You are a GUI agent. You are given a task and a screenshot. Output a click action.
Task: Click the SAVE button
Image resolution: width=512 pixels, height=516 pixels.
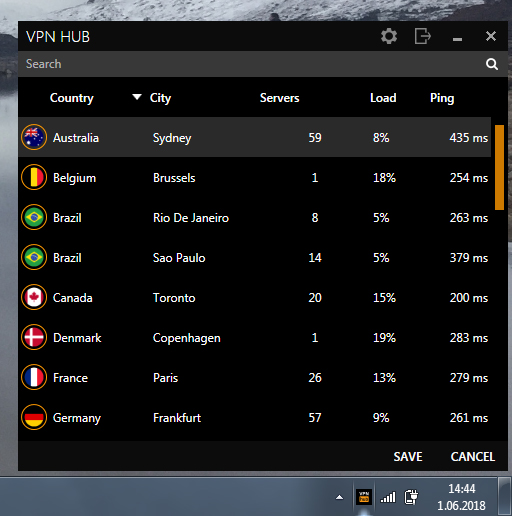click(408, 456)
